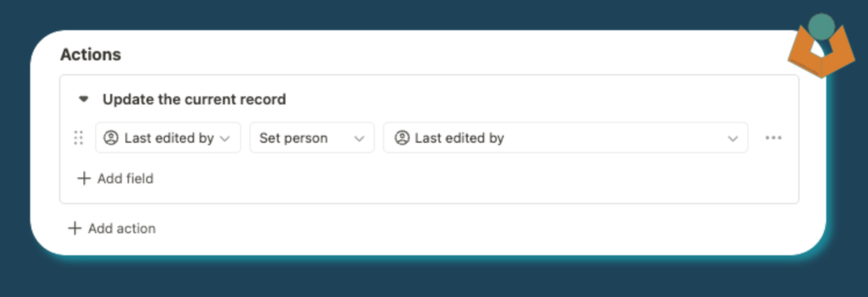868x297 pixels.
Task: Click the plus icon beside Add action
Action: pos(75,228)
